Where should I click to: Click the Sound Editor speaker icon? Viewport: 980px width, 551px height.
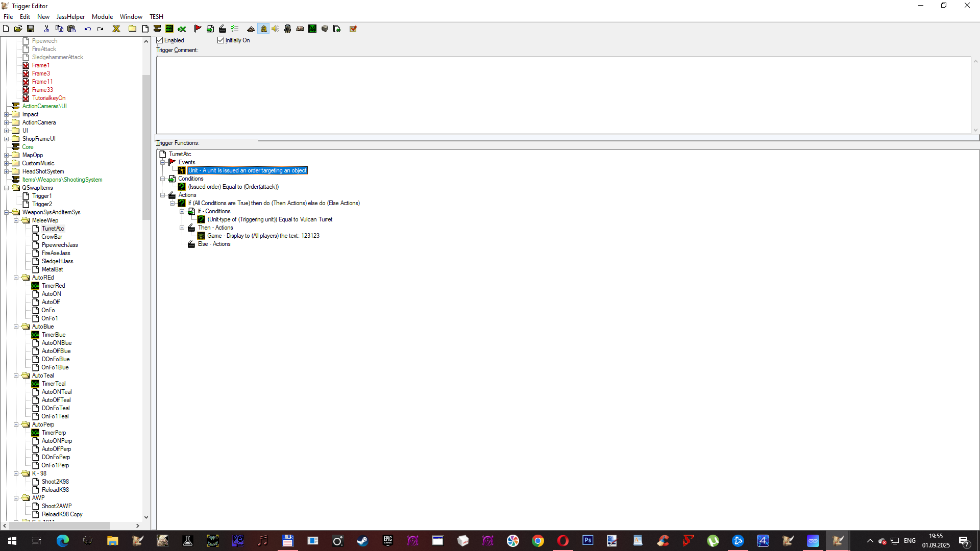[276, 29]
